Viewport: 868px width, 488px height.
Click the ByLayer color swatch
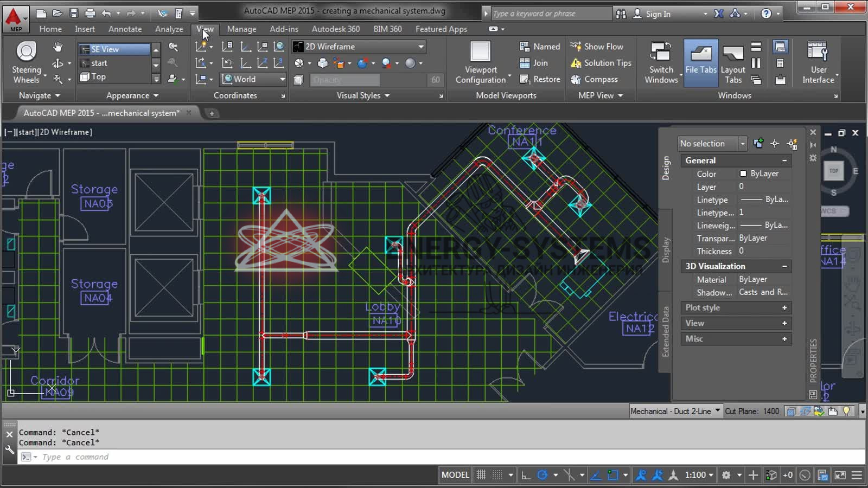pyautogui.click(x=743, y=174)
